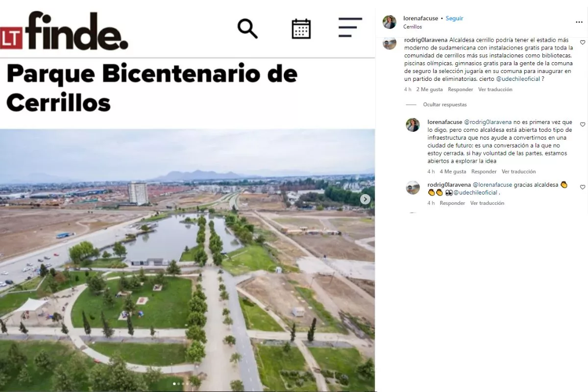Open the three-dot post options menu
Viewport: 588px width, 392px height.
tap(579, 22)
